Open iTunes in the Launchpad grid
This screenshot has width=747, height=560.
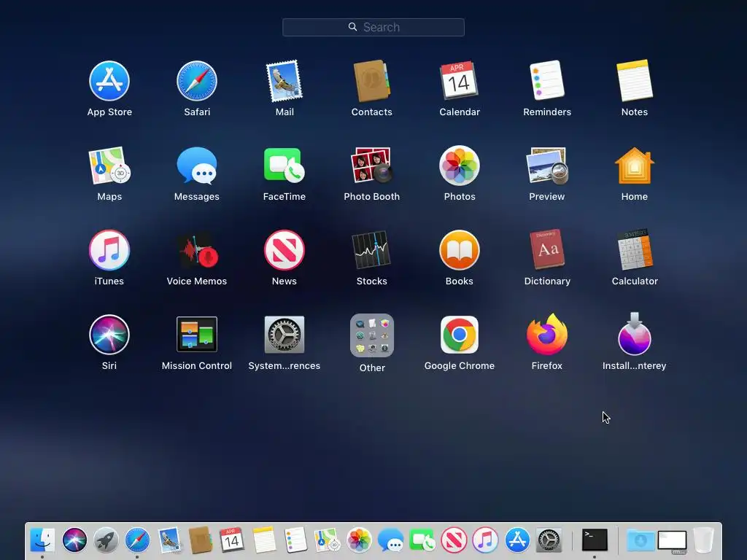point(109,251)
